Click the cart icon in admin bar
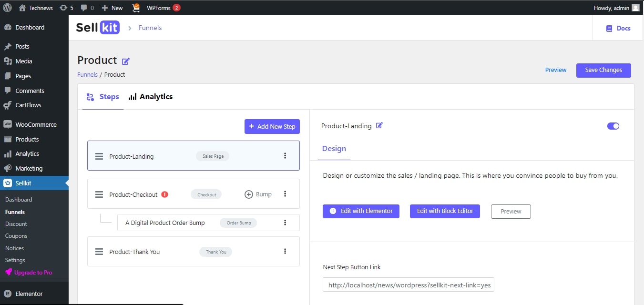The image size is (644, 305). click(136, 8)
